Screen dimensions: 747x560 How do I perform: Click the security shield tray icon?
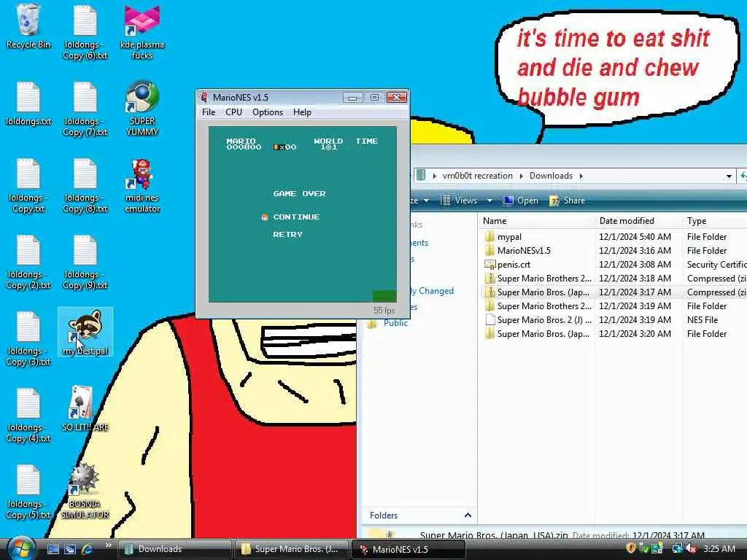631,548
